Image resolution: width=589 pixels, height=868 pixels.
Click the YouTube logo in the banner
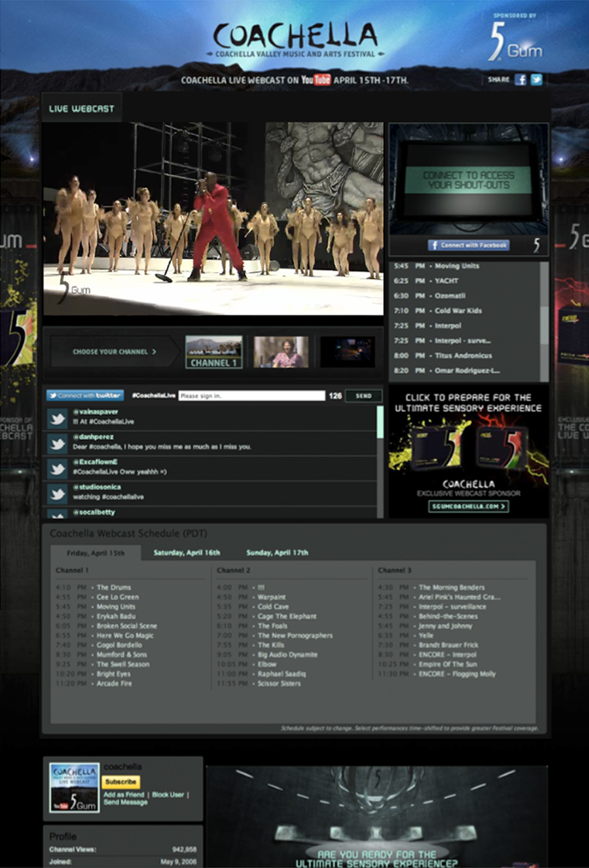316,79
